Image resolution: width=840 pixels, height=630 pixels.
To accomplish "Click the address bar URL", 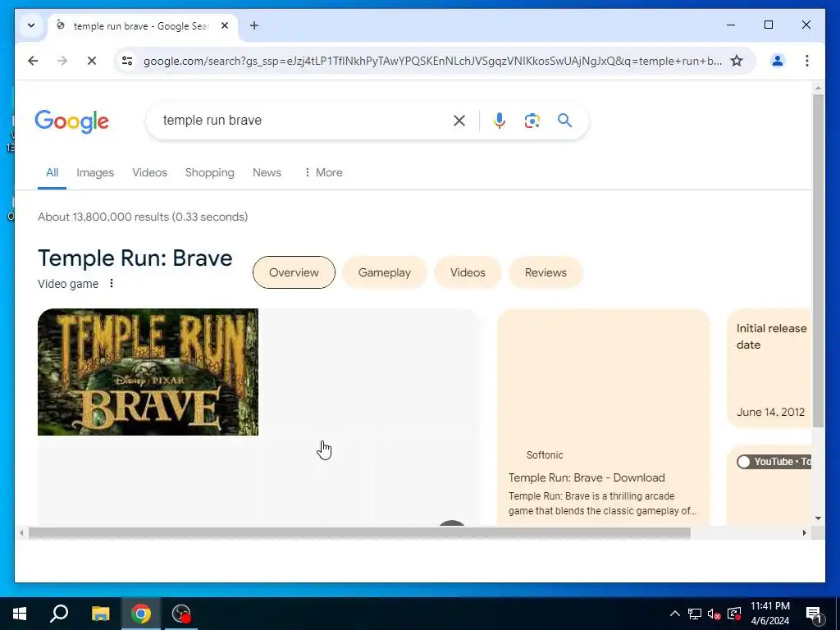I will point(431,61).
